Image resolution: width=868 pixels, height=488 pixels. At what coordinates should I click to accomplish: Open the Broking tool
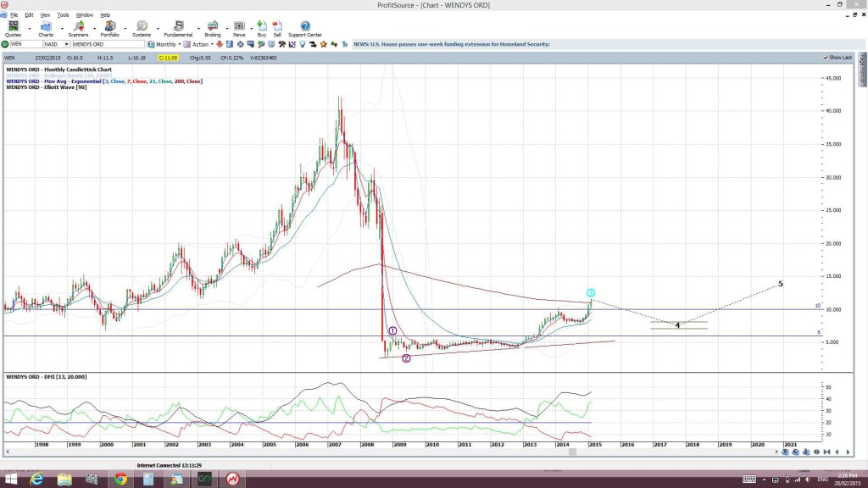tap(213, 29)
